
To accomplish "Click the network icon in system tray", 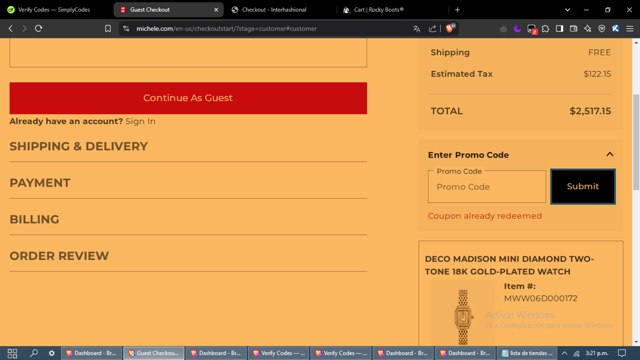I will 576,353.
